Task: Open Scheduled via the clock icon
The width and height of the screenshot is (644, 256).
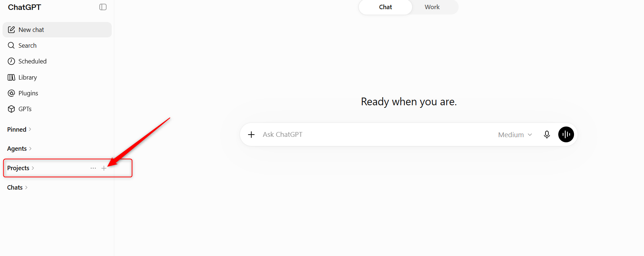Action: (11, 61)
